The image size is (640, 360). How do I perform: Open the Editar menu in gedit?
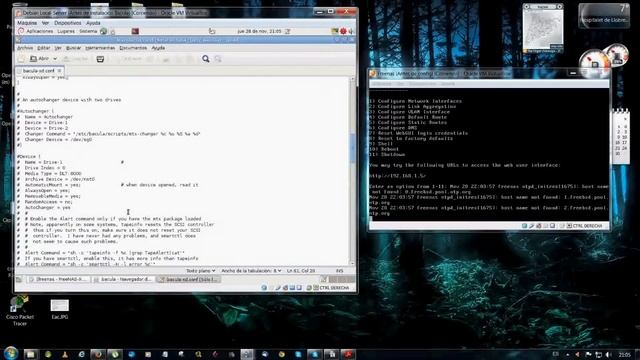pos(44,48)
